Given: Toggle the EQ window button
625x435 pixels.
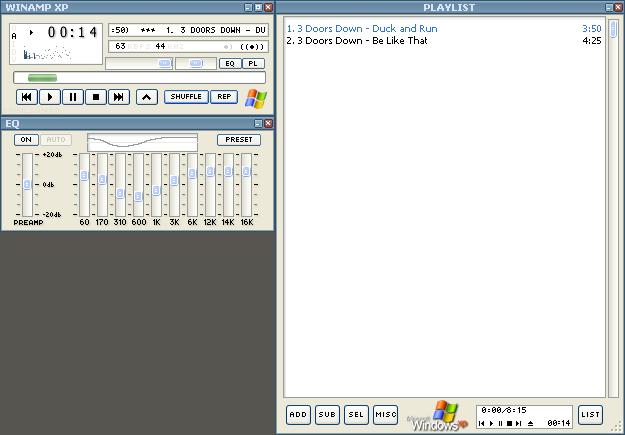Looking at the screenshot, I should (x=230, y=63).
